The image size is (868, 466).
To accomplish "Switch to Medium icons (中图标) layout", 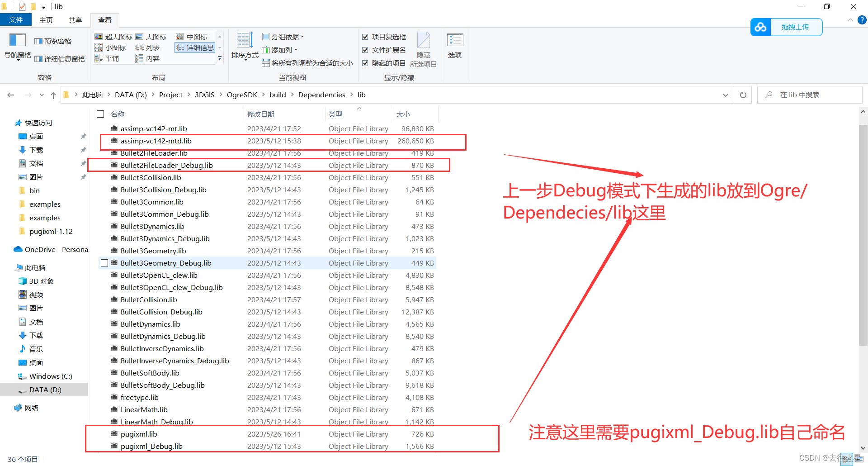I will pyautogui.click(x=192, y=37).
